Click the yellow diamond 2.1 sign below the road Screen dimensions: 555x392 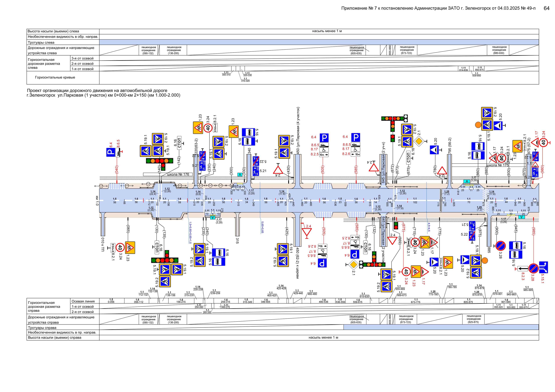[x=354, y=265]
